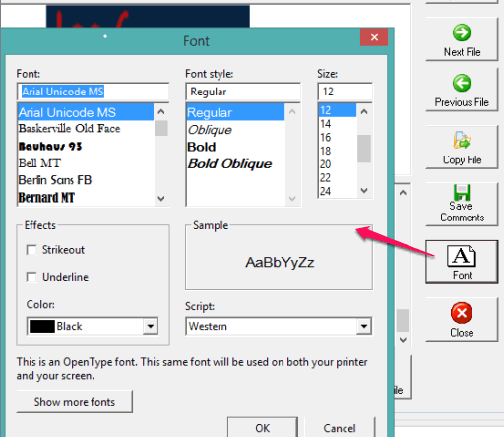This screenshot has width=504, height=437.
Task: Select size 20 in list
Action: [338, 164]
